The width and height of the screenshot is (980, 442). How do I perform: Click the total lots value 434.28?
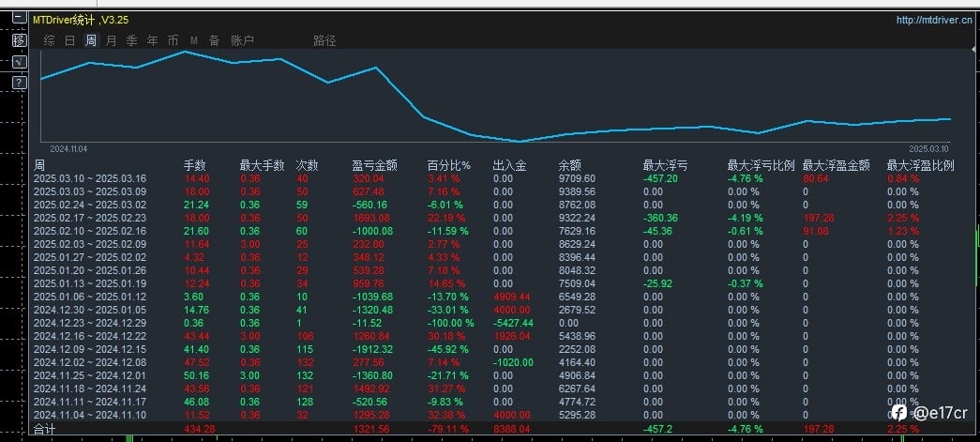[x=200, y=429]
